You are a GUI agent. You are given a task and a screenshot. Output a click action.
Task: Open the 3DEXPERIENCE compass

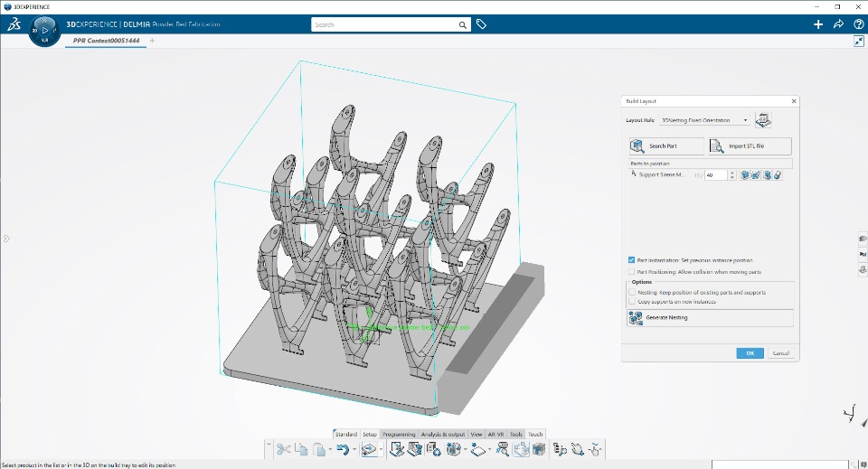[45, 31]
